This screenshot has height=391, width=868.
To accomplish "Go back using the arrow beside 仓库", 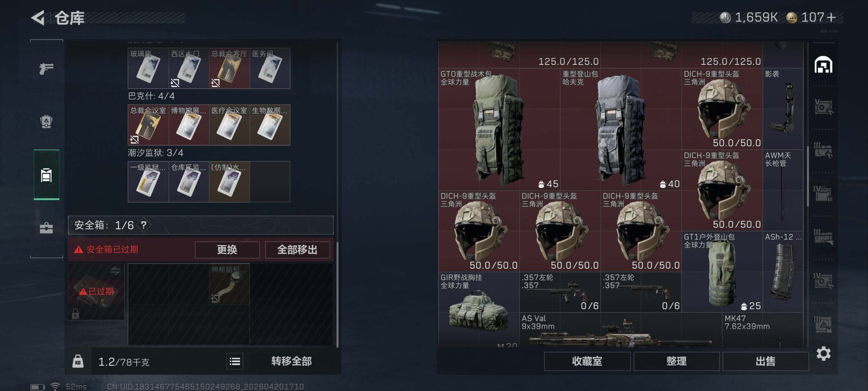I will pyautogui.click(x=38, y=18).
